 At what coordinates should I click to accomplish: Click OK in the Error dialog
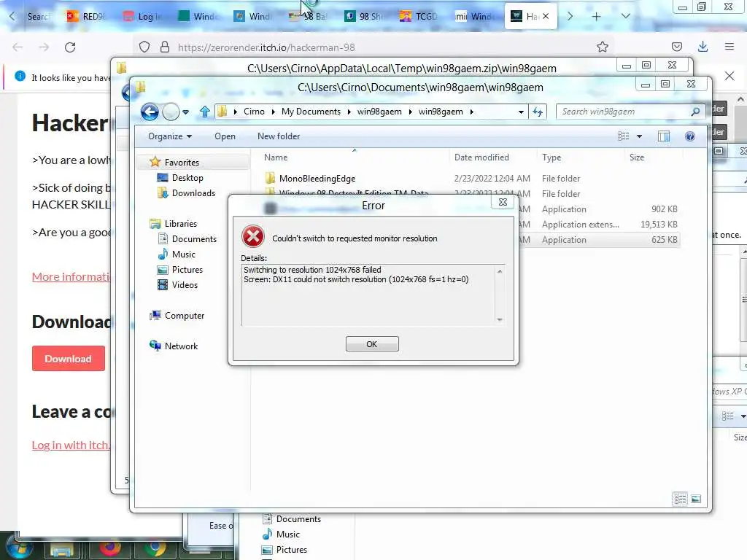coord(372,344)
